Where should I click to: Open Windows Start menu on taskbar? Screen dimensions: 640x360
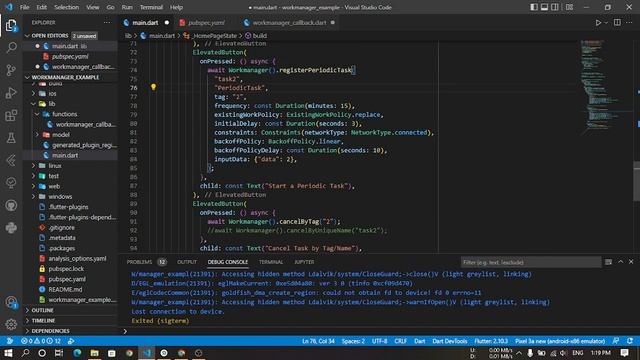tap(8, 353)
